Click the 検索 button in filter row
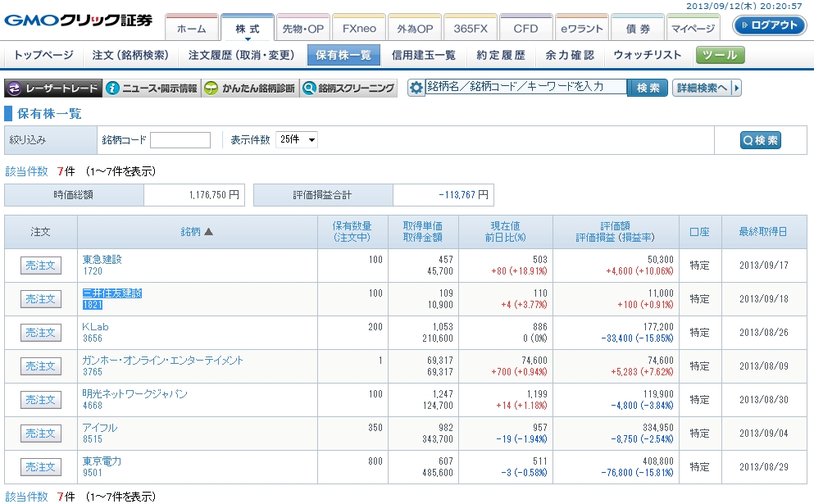 pos(760,140)
